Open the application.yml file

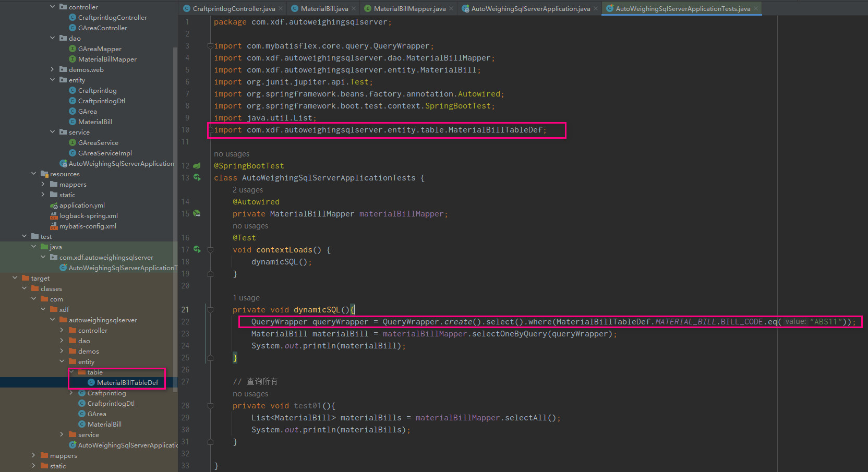[x=82, y=205]
